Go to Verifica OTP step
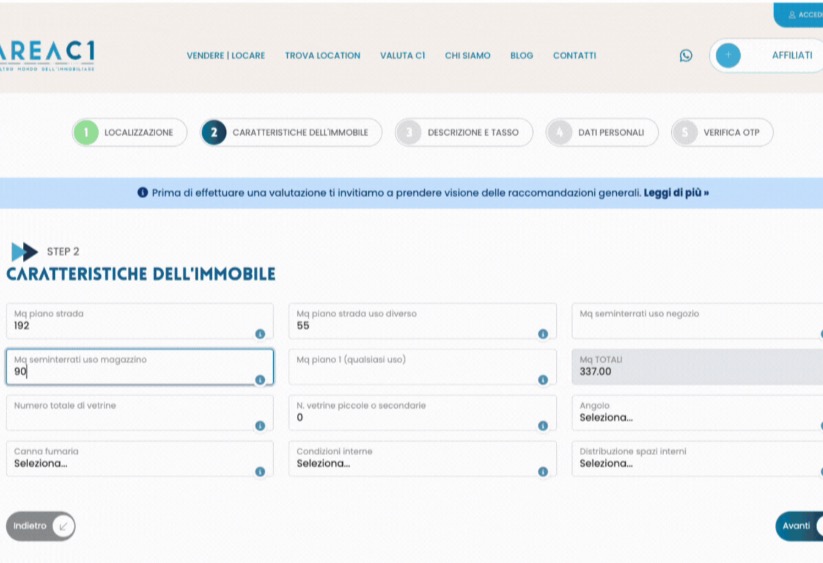Screen dimensions: 823x563 pyautogui.click(x=722, y=132)
